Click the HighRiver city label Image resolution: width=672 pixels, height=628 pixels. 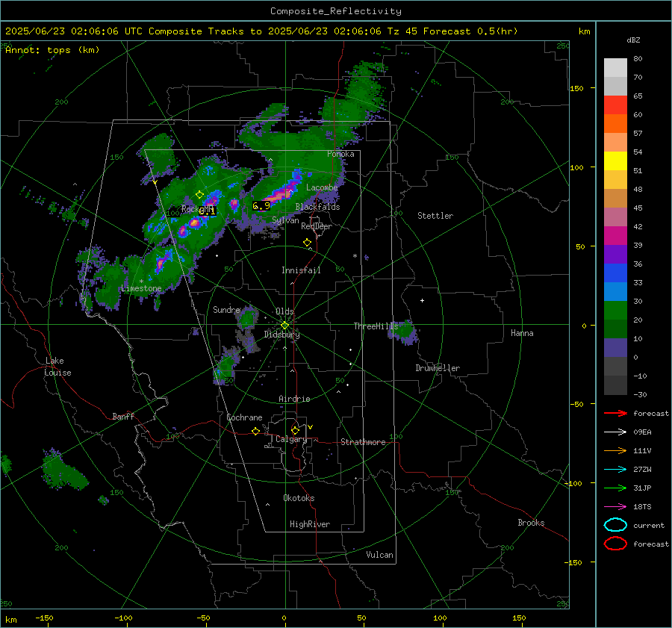coord(310,524)
